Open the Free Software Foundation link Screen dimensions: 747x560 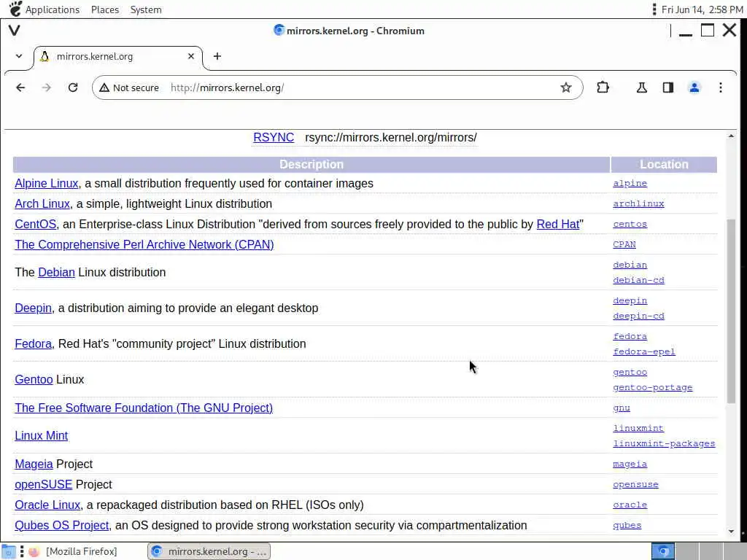(144, 408)
